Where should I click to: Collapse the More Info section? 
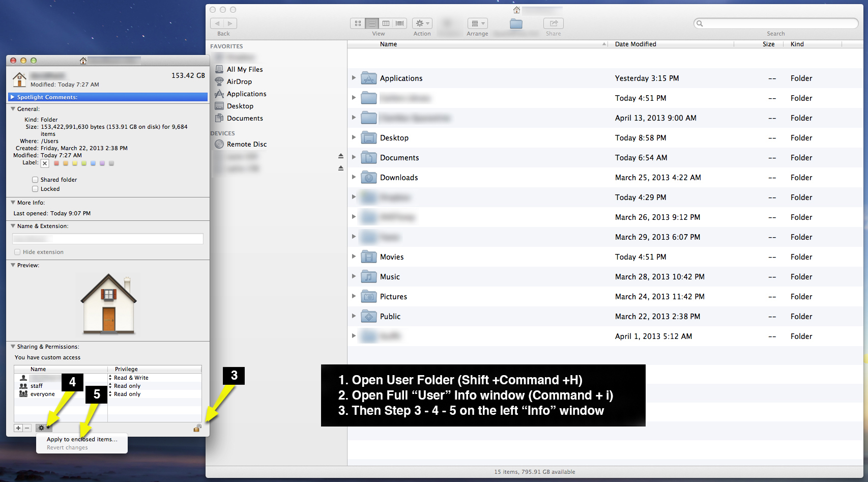tap(13, 202)
